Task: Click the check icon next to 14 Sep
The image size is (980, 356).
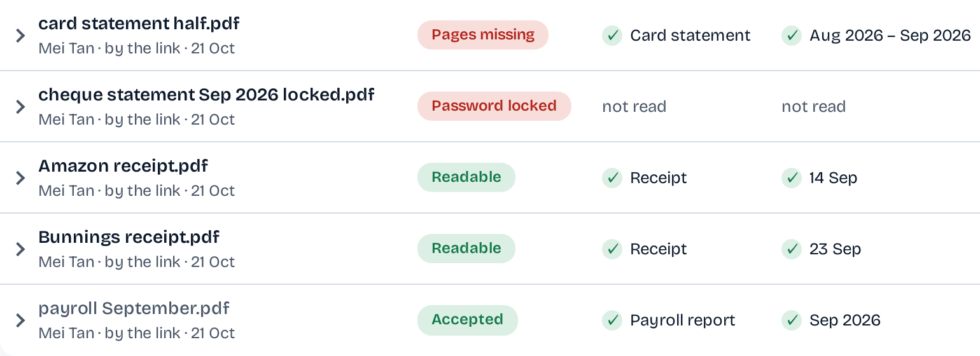Action: [792, 178]
